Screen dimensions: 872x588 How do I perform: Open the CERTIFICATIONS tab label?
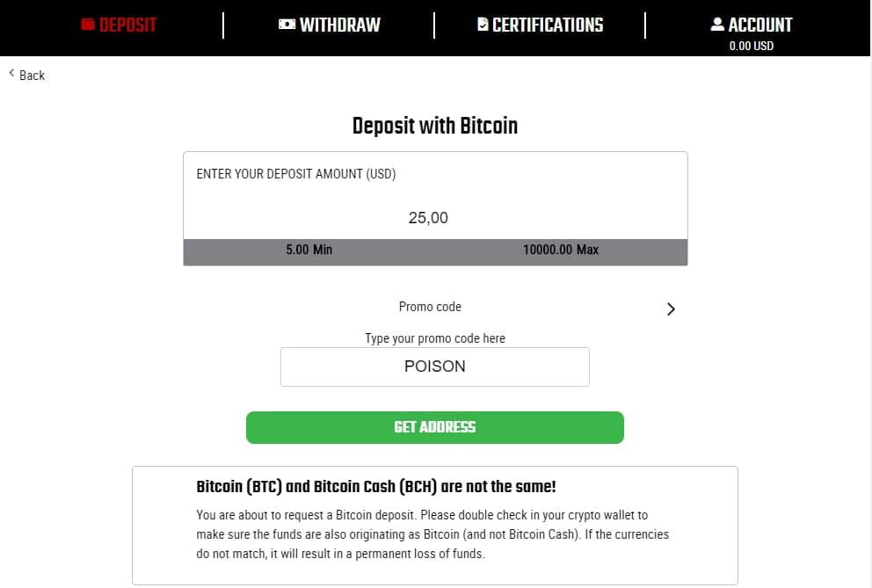pyautogui.click(x=548, y=25)
